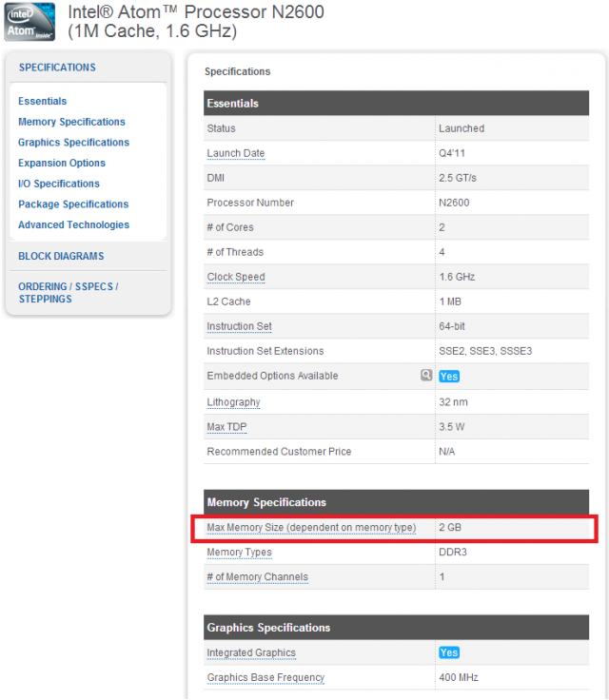Click the 'Launched' status value
The width and height of the screenshot is (609, 700).
[x=462, y=128]
